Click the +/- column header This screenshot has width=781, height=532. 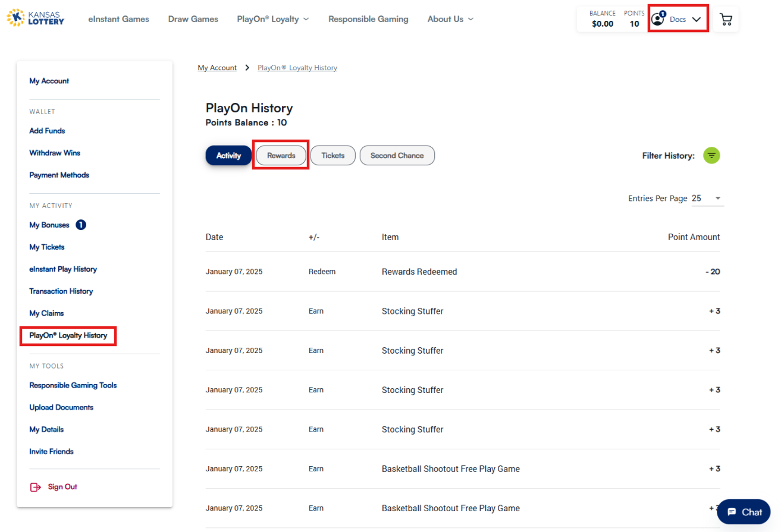[x=314, y=237]
